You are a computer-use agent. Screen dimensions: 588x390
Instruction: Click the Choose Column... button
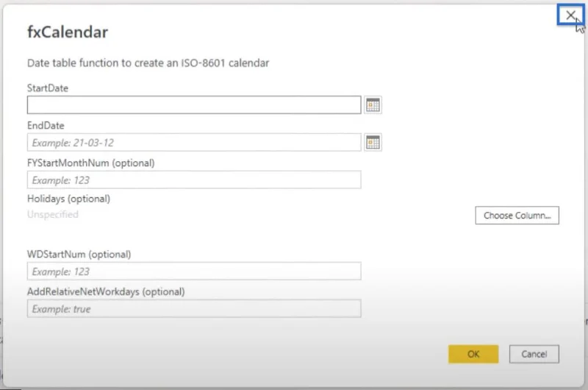[x=517, y=216]
